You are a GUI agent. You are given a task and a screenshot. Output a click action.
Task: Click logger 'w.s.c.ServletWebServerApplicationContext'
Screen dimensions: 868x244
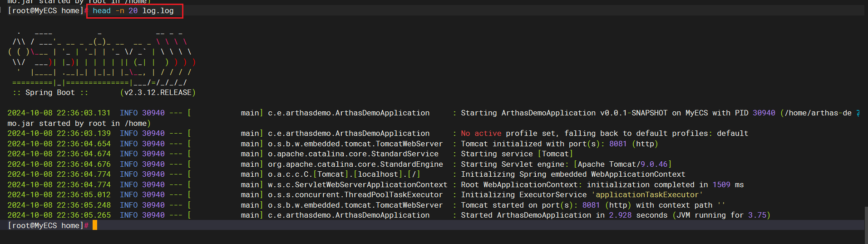[358, 185]
